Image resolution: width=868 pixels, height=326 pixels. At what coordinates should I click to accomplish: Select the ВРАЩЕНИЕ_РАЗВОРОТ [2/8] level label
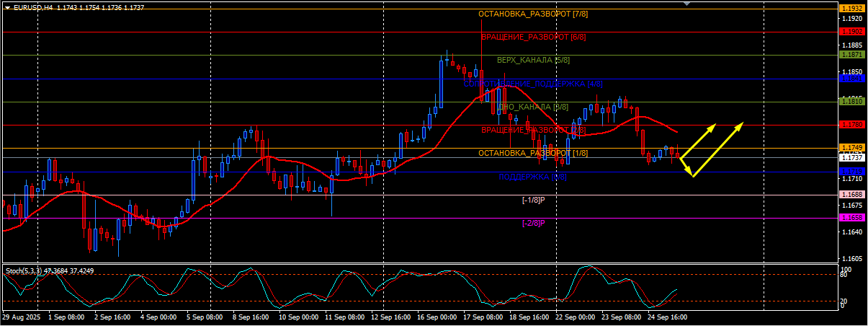click(x=533, y=130)
